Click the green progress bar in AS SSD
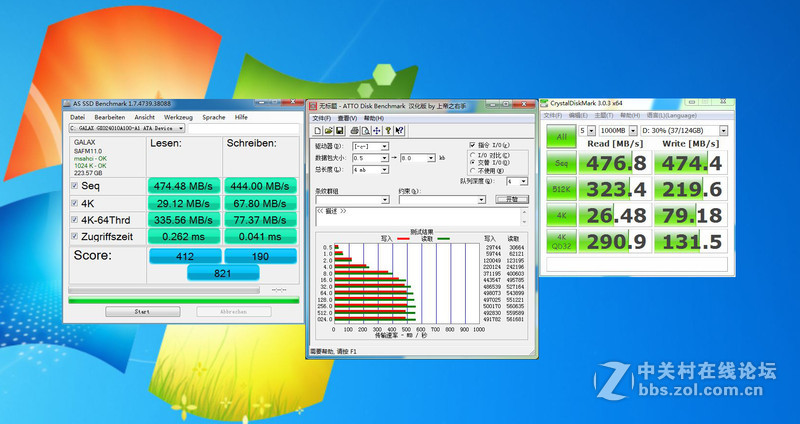Image resolution: width=800 pixels, height=424 pixels. (182, 299)
